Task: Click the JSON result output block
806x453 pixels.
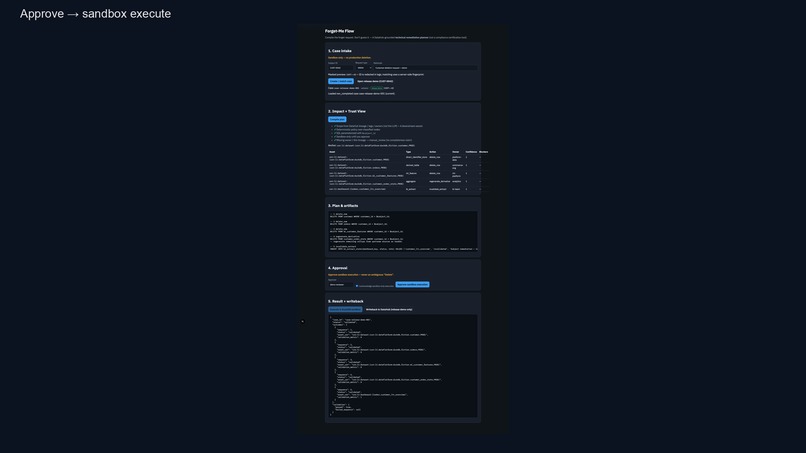Action: (403, 366)
